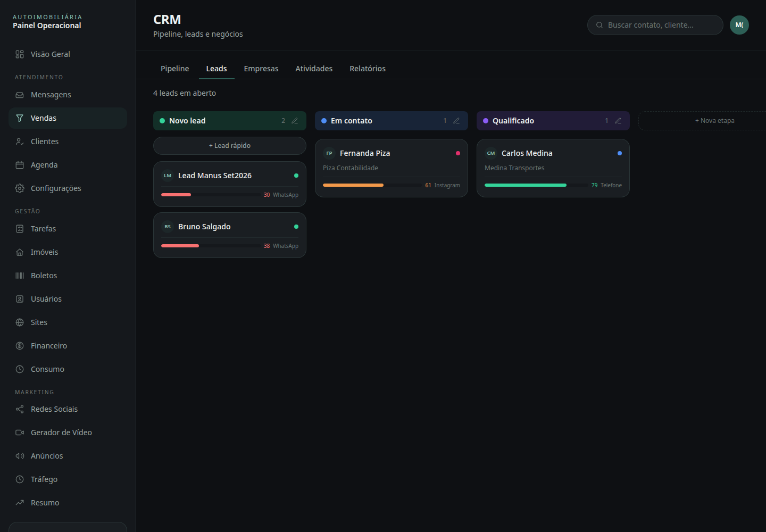The image size is (766, 532).
Task: Select the Leads tab
Action: [217, 69]
